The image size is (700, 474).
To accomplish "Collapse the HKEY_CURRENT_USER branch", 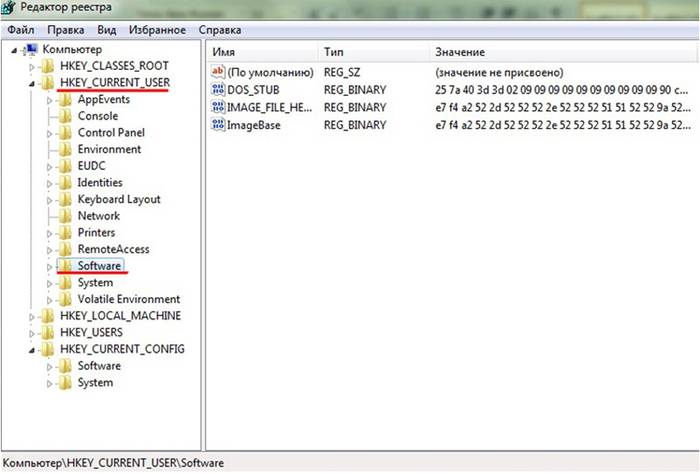I will coord(33,83).
